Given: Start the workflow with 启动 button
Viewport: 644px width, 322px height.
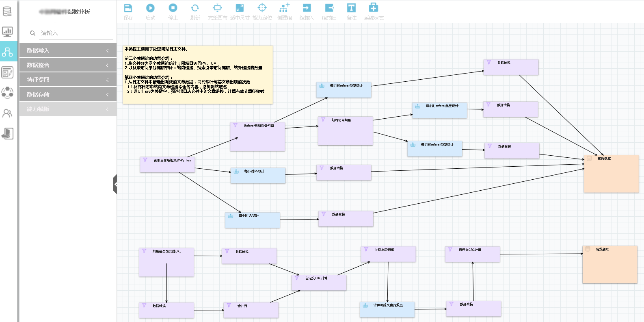Looking at the screenshot, I should click(x=150, y=8).
